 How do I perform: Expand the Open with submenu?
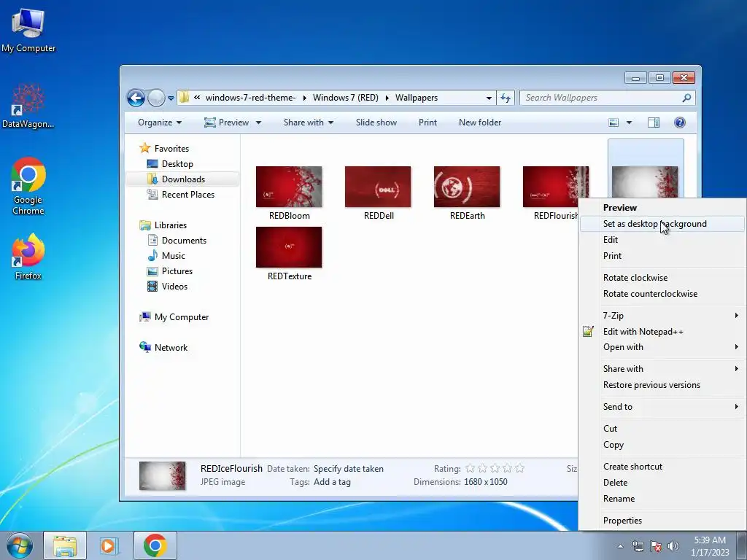pos(662,347)
